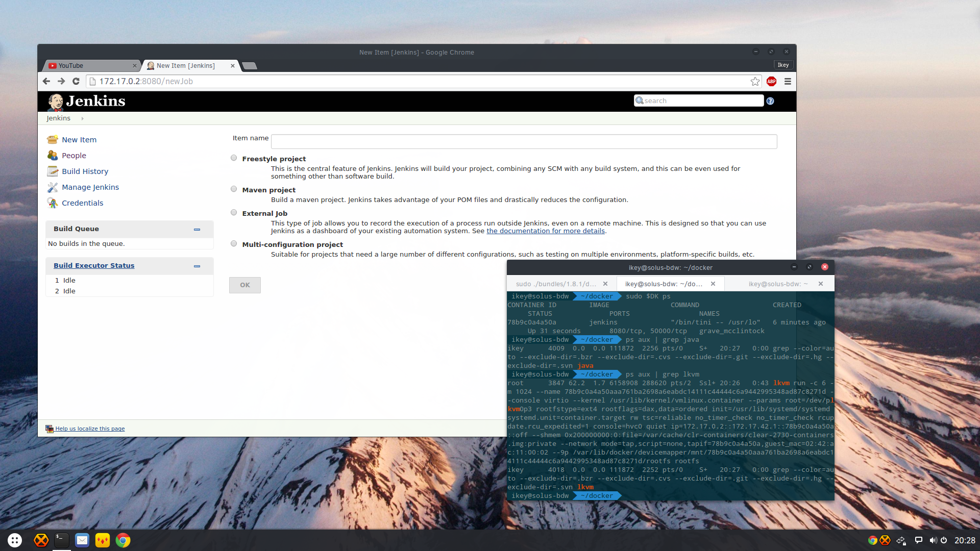Launch the orange X app in taskbar
This screenshot has height=551, width=980.
click(41, 540)
